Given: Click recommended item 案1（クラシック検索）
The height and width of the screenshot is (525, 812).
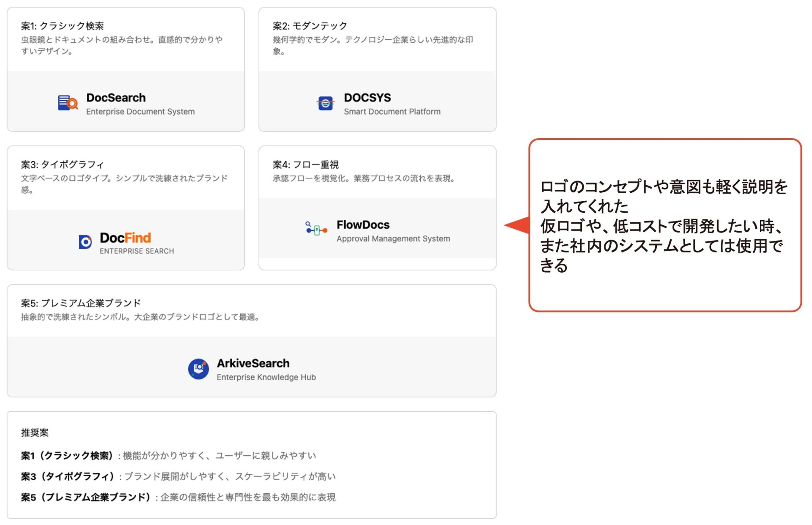Looking at the screenshot, I should point(68,455).
